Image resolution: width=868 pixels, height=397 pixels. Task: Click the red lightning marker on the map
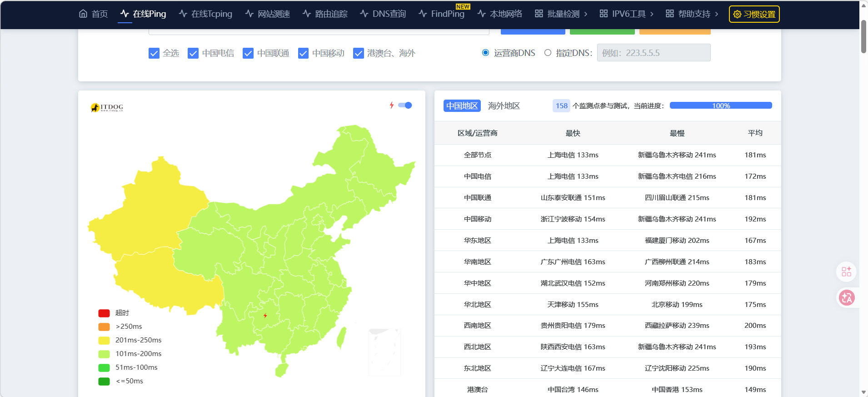265,315
